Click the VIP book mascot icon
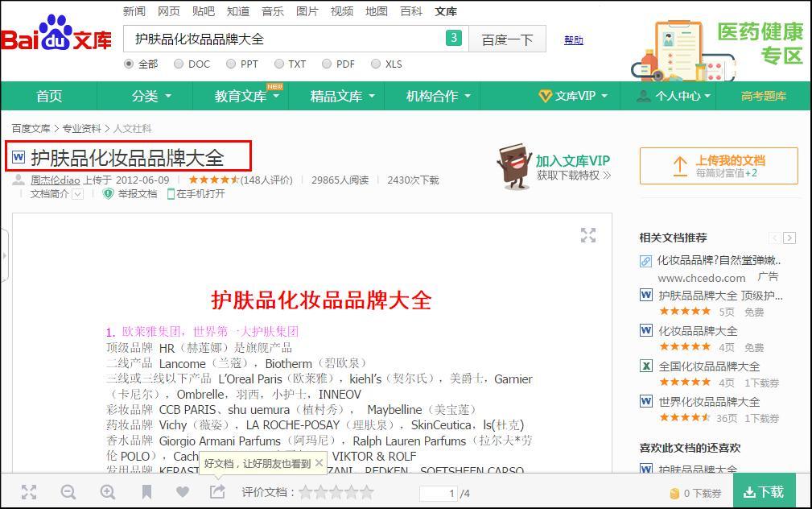This screenshot has height=509, width=812. point(513,166)
